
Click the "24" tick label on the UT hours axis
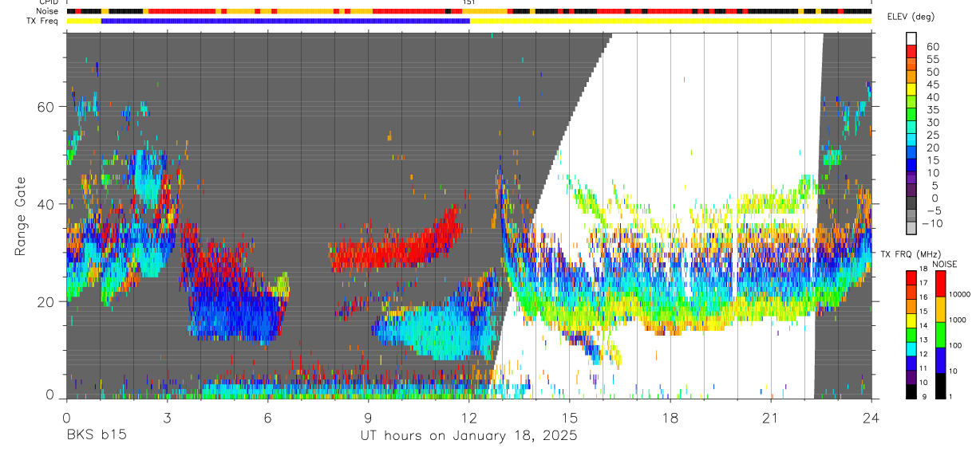click(871, 418)
